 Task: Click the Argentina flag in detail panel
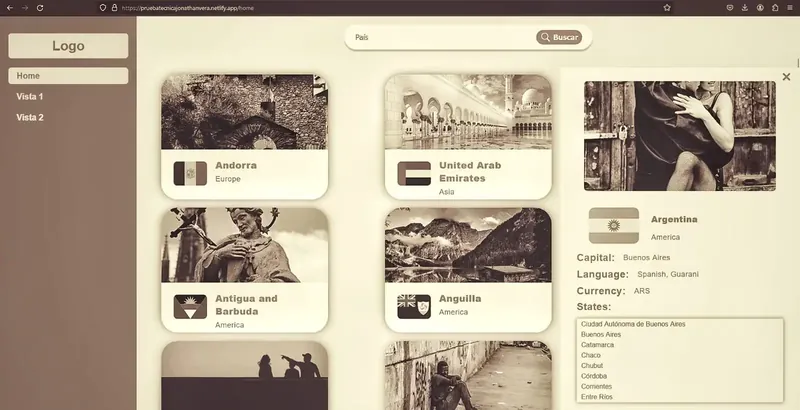(x=614, y=225)
